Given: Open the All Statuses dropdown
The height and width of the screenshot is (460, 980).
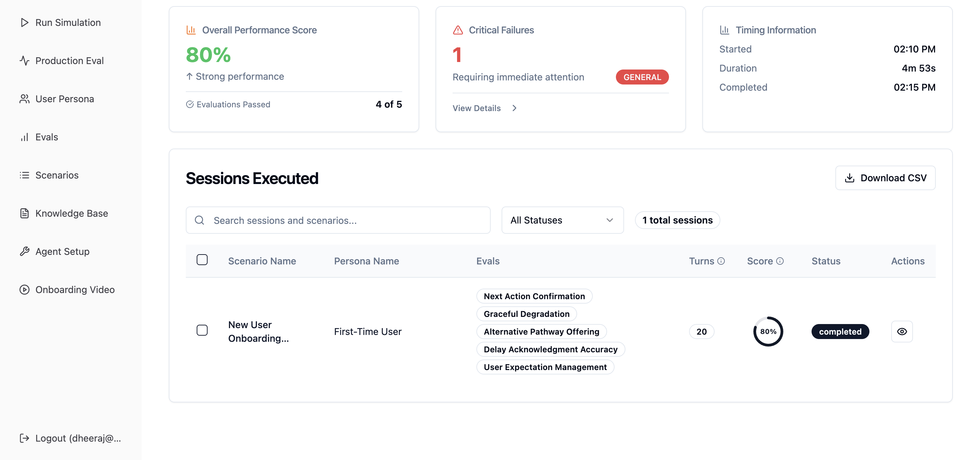Looking at the screenshot, I should click(562, 220).
